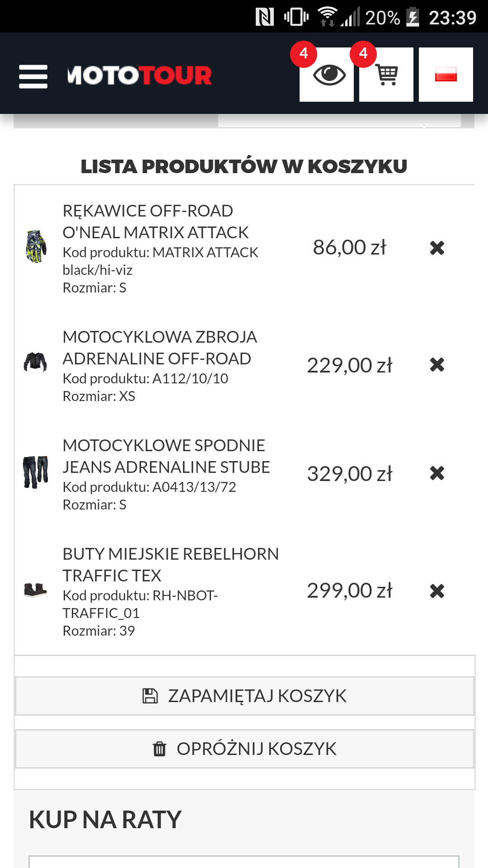Screen dimensions: 488x868
Task: Open product page for Motocyklowa Zbroja Adrenaline
Action: click(x=160, y=348)
